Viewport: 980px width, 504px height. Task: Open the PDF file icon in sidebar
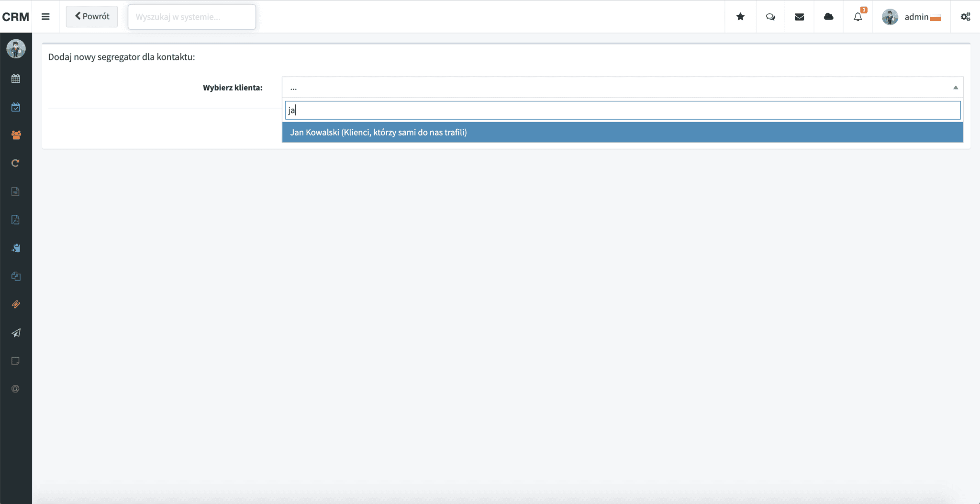16,220
